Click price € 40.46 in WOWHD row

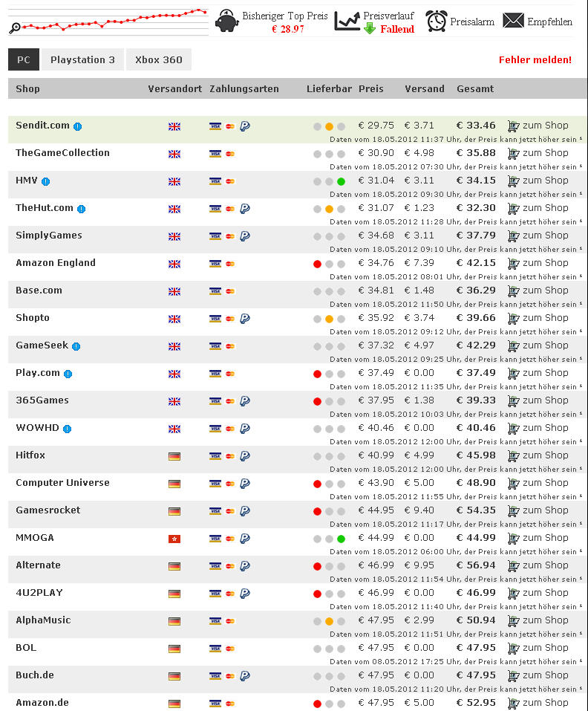pyautogui.click(x=376, y=428)
